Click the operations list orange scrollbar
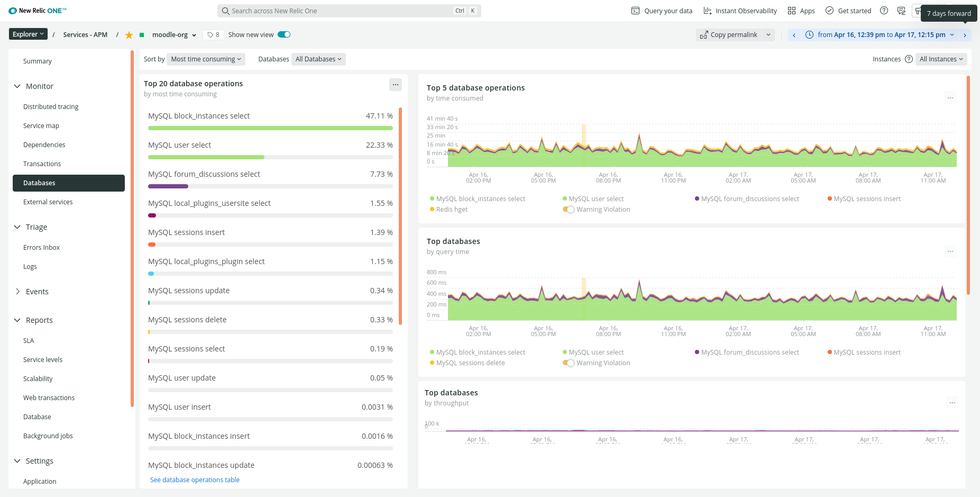Screen dimensions: 980x497 pos(400,216)
